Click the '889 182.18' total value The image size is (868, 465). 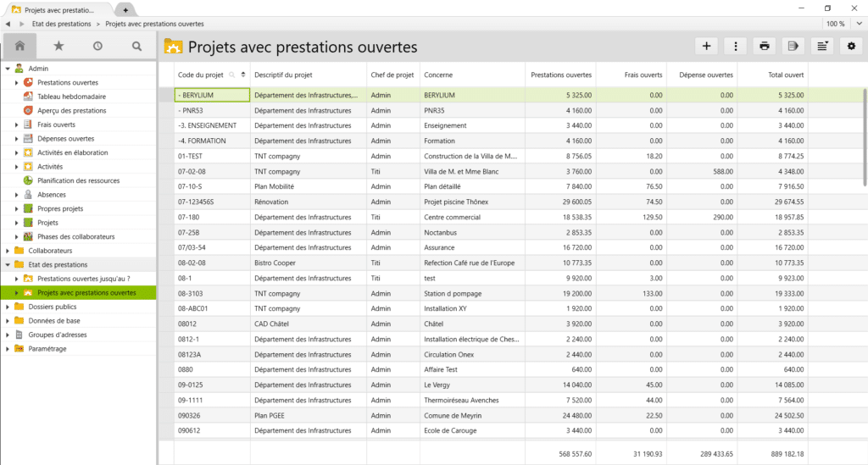(787, 454)
